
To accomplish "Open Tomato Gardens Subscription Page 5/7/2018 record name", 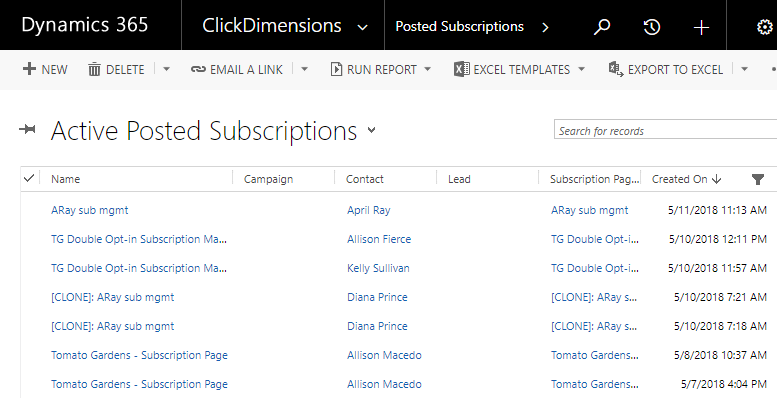I will click(x=139, y=384).
